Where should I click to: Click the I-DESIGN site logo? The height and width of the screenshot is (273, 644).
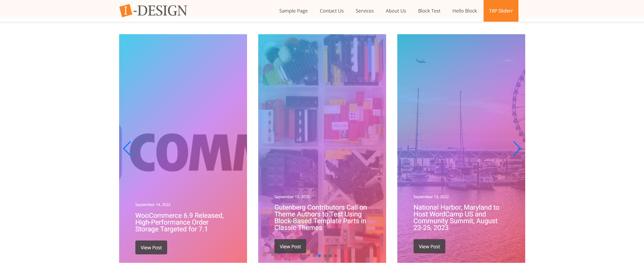pyautogui.click(x=153, y=10)
